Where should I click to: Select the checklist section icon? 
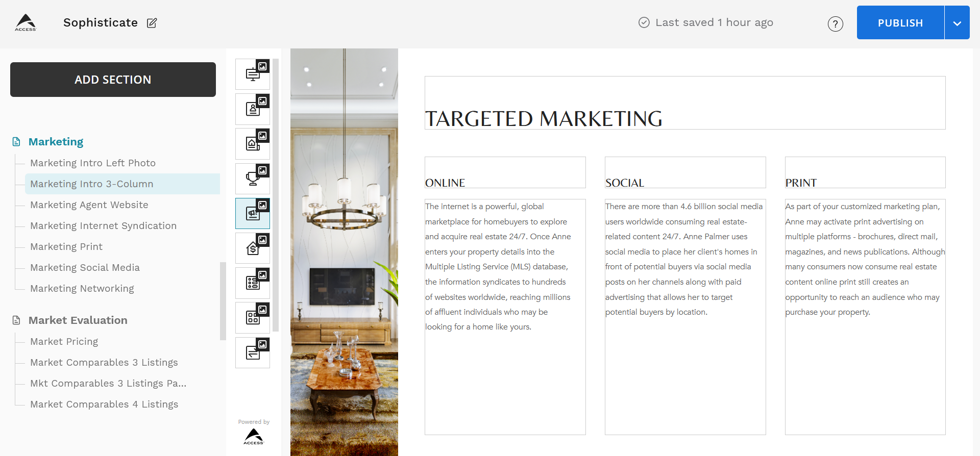tap(253, 283)
